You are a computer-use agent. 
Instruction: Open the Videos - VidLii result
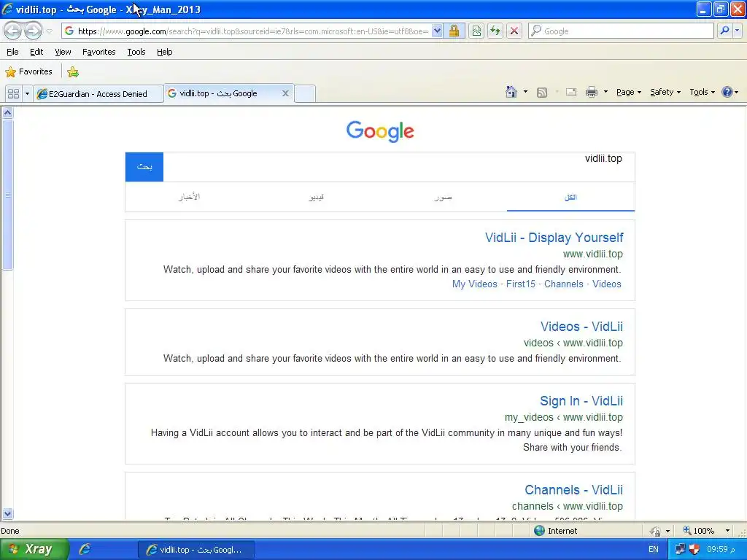(581, 327)
